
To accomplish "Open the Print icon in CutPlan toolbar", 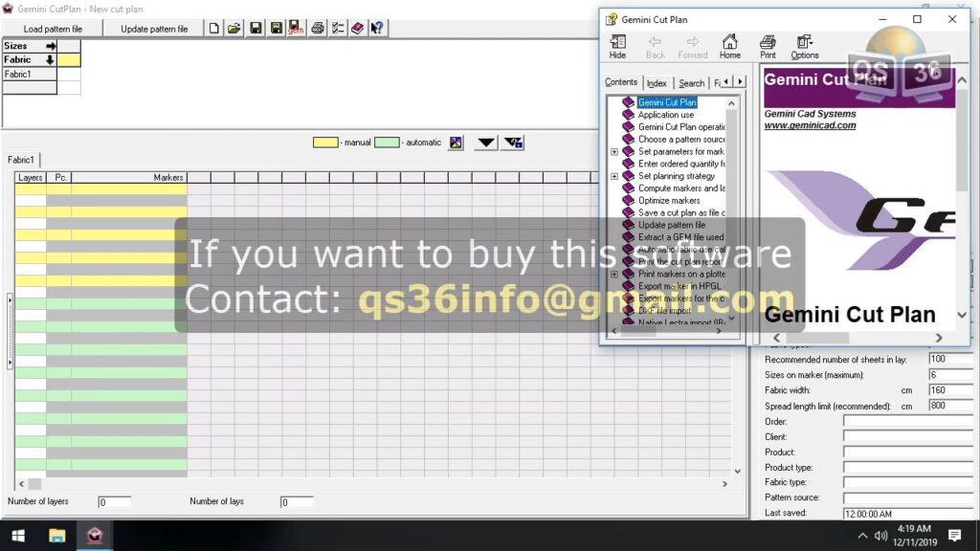I will tap(317, 28).
